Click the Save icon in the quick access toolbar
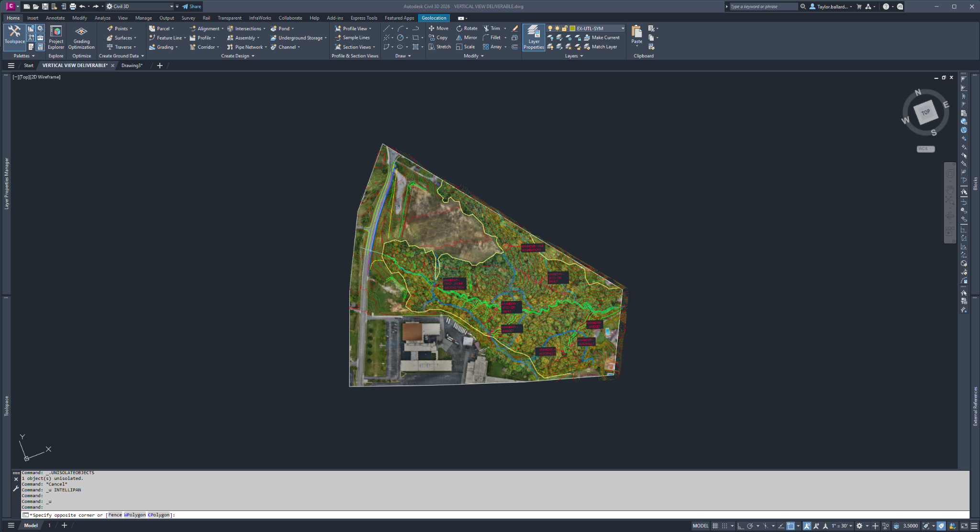 (45, 6)
